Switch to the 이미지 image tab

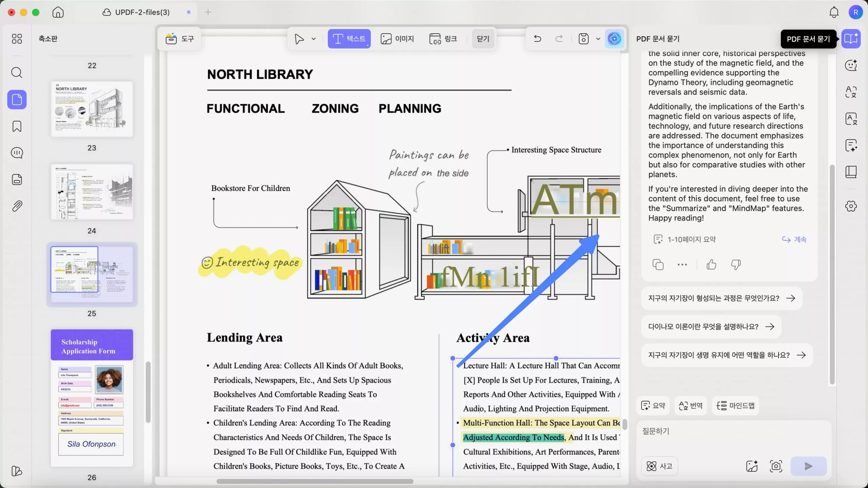pyautogui.click(x=397, y=39)
